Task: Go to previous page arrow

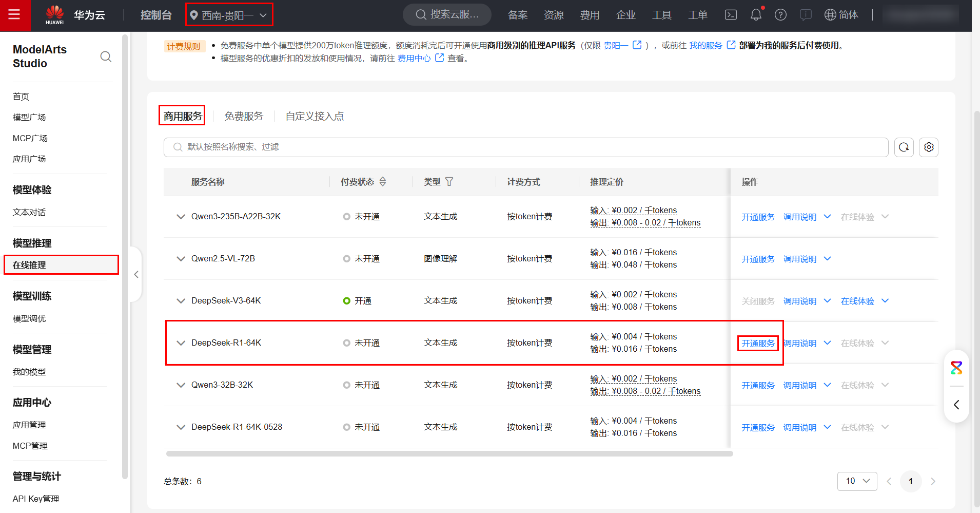Action: [889, 481]
